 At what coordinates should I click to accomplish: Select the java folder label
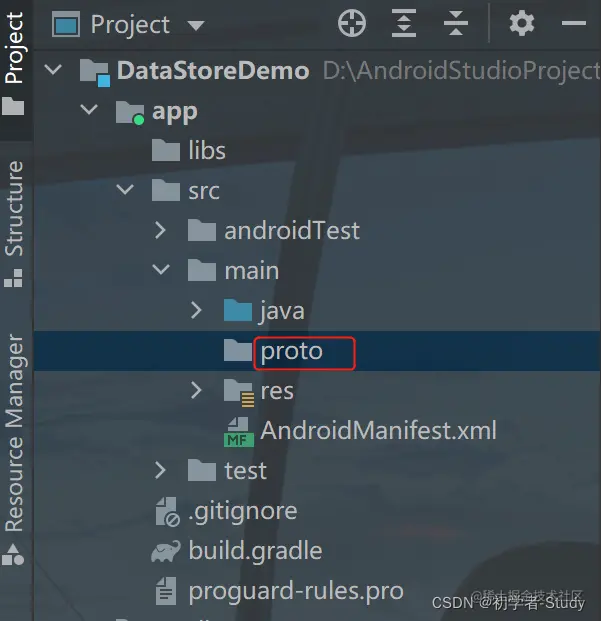(x=282, y=311)
